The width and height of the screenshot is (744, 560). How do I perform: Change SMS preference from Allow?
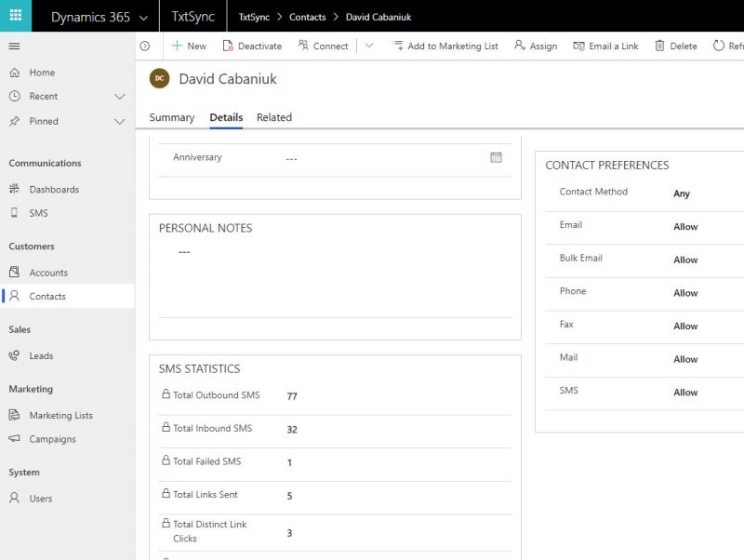(685, 392)
